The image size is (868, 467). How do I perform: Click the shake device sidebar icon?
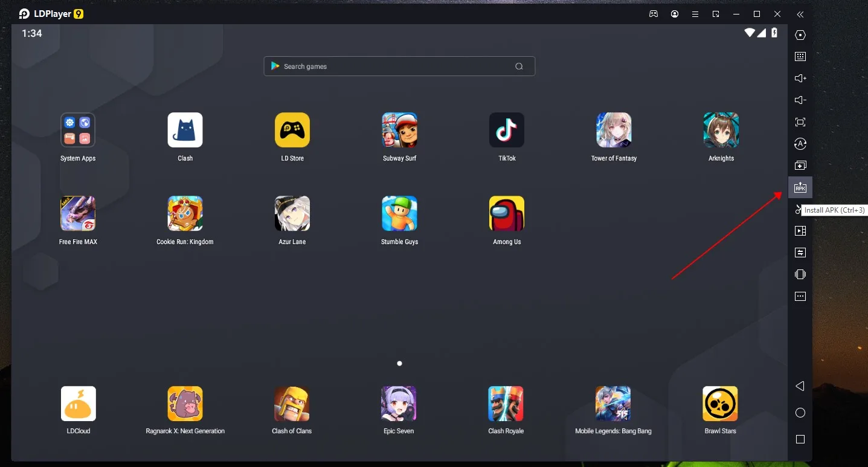click(x=800, y=274)
